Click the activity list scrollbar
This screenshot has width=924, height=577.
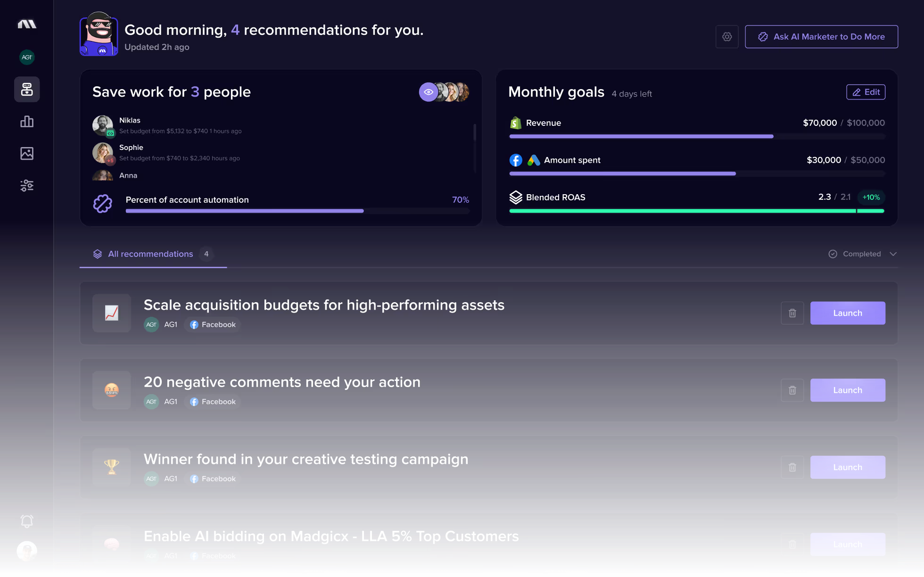click(474, 133)
